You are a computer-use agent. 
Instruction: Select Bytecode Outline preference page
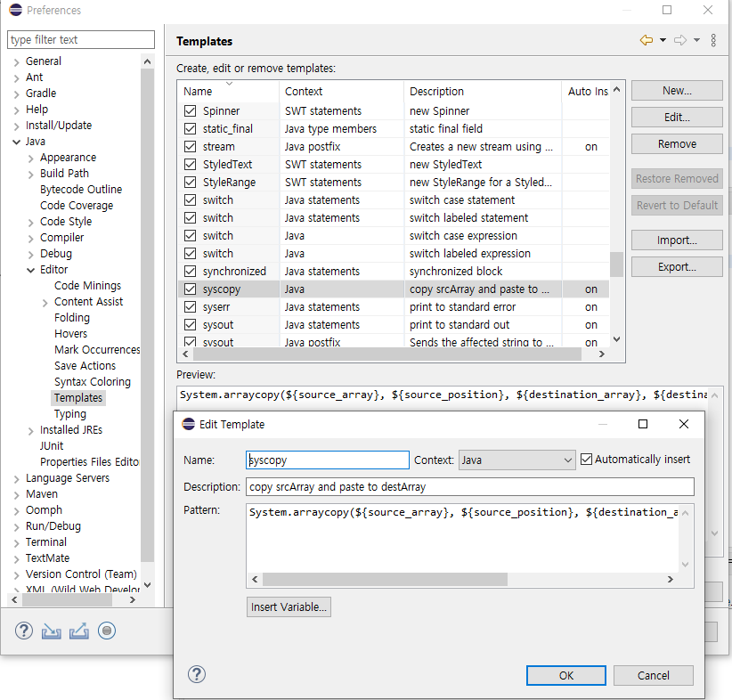pyautogui.click(x=81, y=189)
